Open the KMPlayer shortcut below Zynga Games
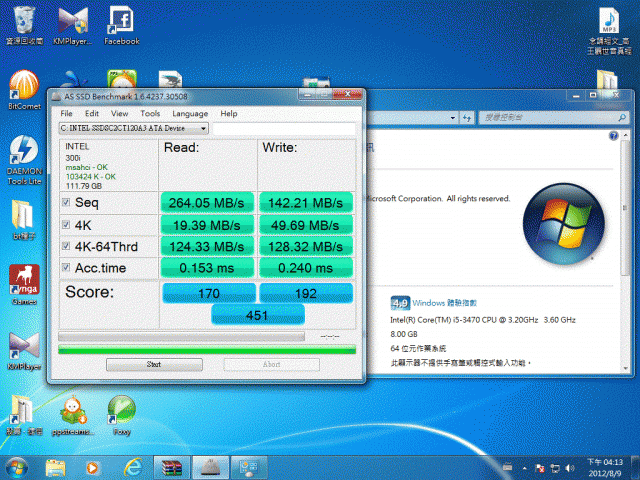 coord(24,351)
